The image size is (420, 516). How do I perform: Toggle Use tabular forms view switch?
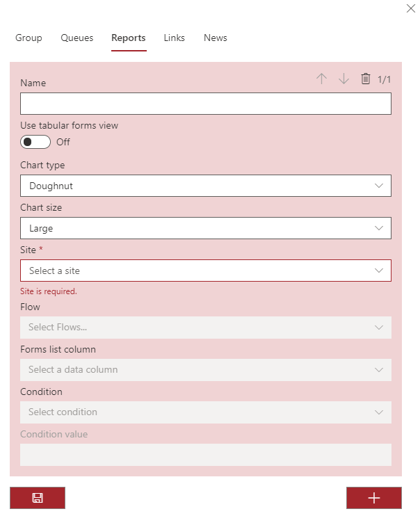point(35,142)
